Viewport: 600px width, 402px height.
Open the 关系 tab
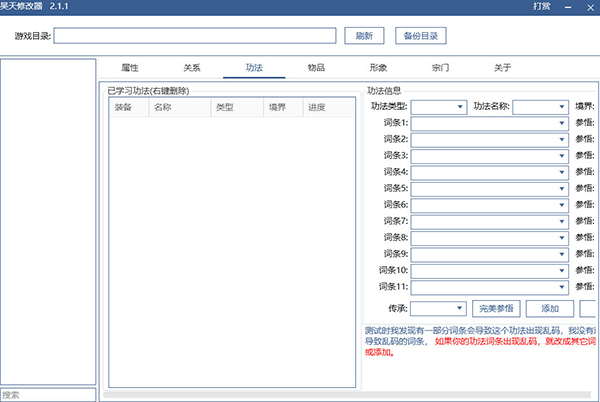coord(192,68)
